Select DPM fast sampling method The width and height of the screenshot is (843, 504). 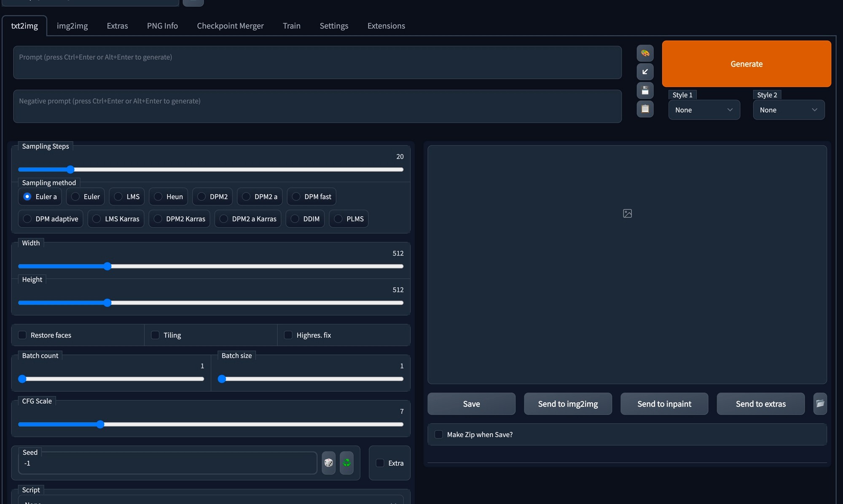pos(311,196)
